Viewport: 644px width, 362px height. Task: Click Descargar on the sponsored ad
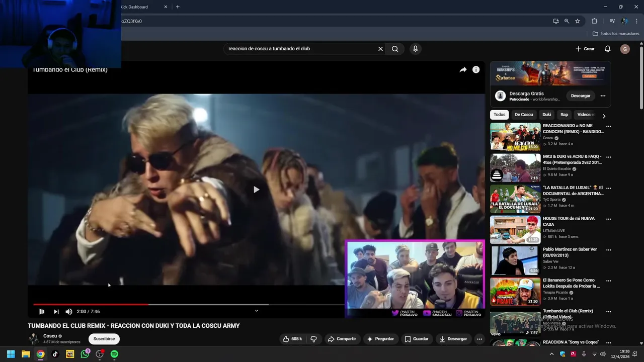(580, 96)
